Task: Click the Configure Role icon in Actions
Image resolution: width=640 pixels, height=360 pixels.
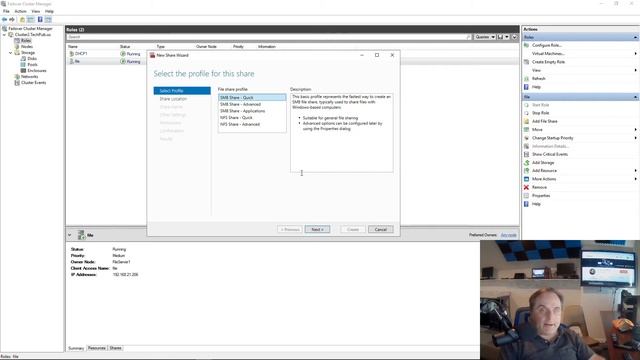Action: tap(527, 45)
